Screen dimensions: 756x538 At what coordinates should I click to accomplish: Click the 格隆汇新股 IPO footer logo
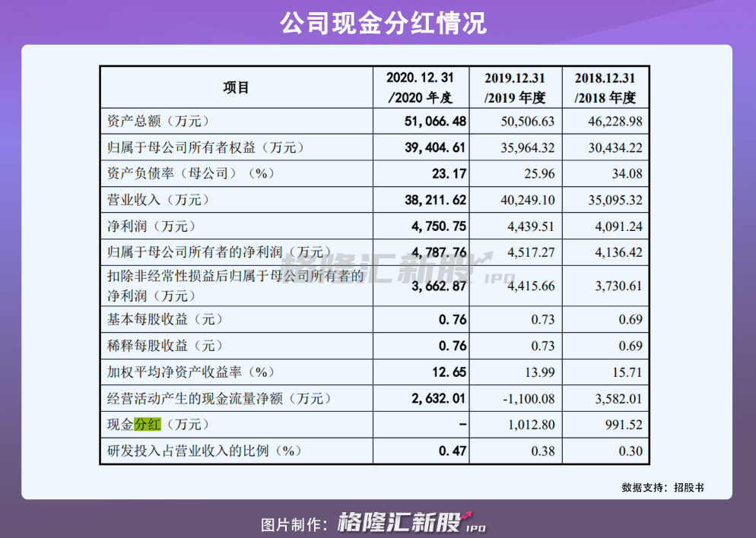point(411,522)
